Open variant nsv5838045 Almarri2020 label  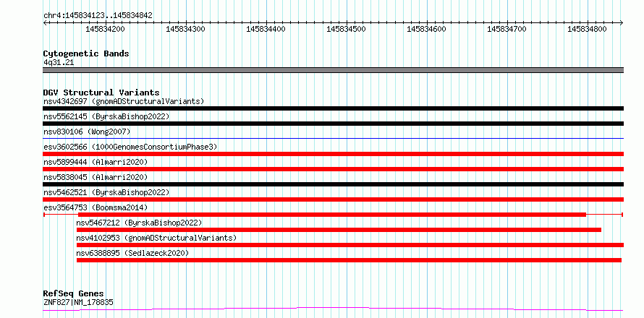[96, 177]
